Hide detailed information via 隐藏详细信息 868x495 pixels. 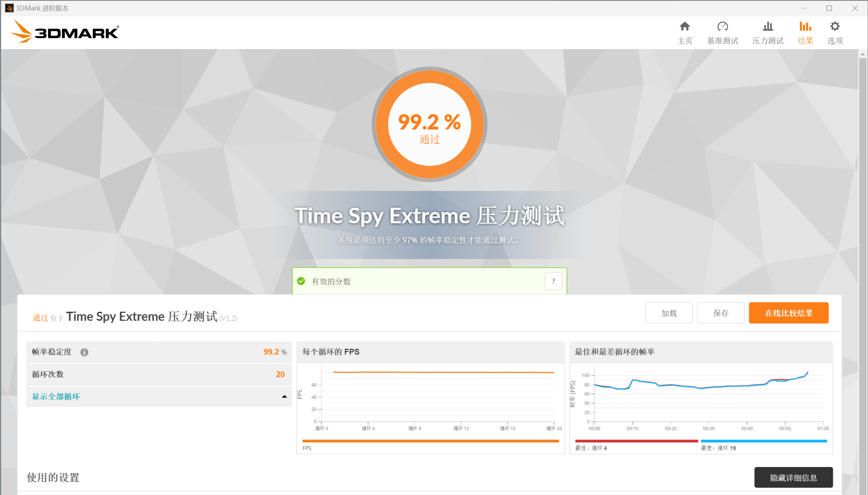coord(793,477)
